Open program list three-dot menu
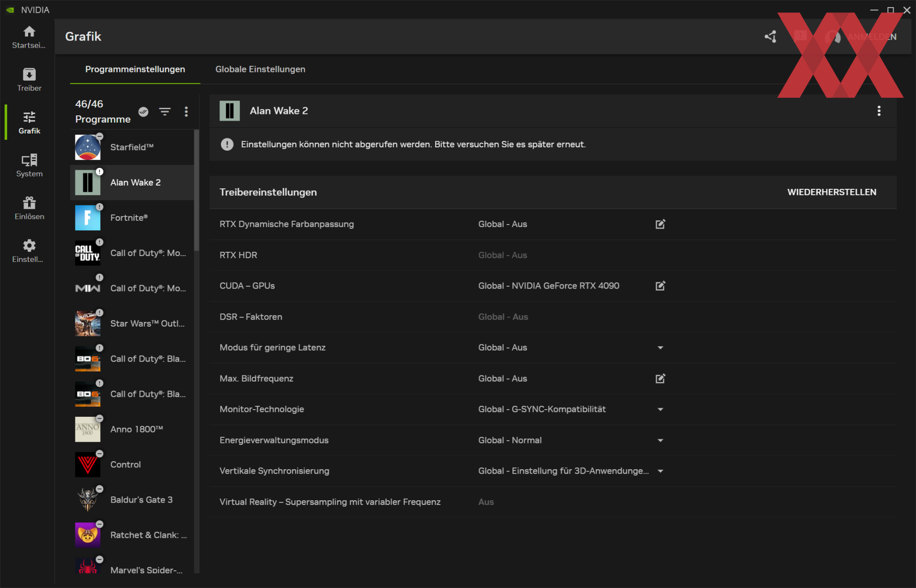The width and height of the screenshot is (916, 588). pyautogui.click(x=186, y=112)
